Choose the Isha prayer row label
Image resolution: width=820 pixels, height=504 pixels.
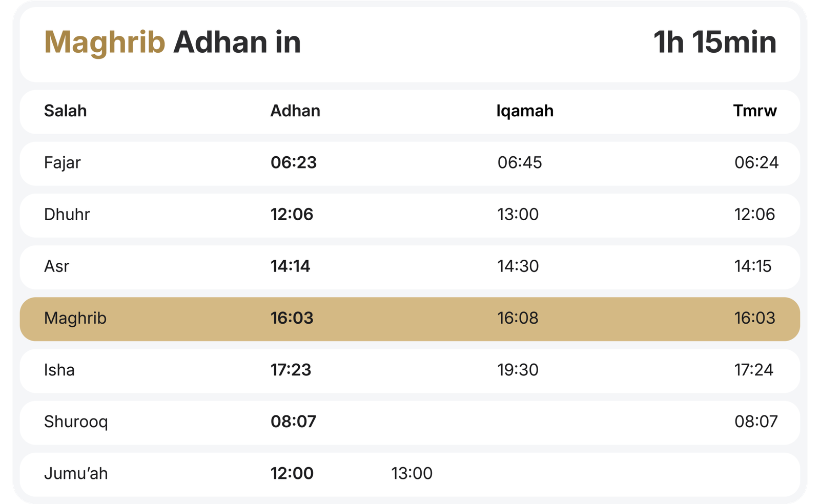[59, 370]
